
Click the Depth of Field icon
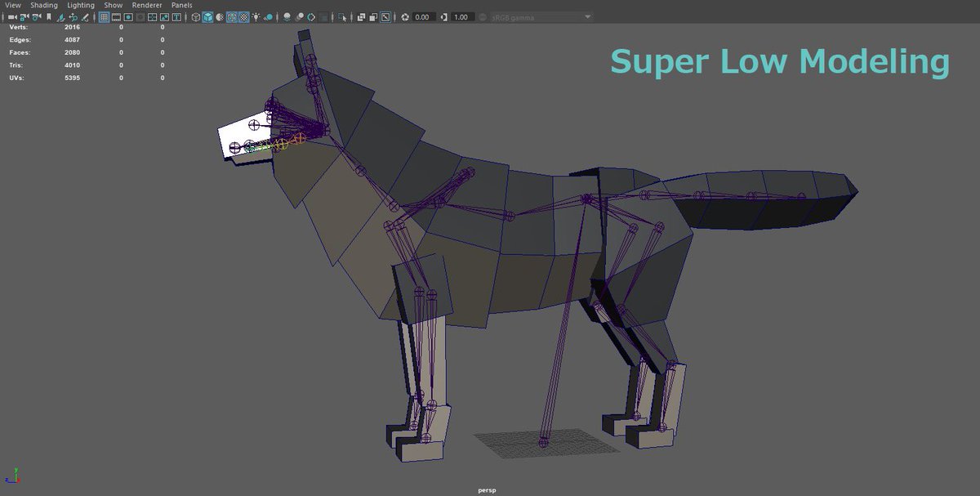coord(323,17)
